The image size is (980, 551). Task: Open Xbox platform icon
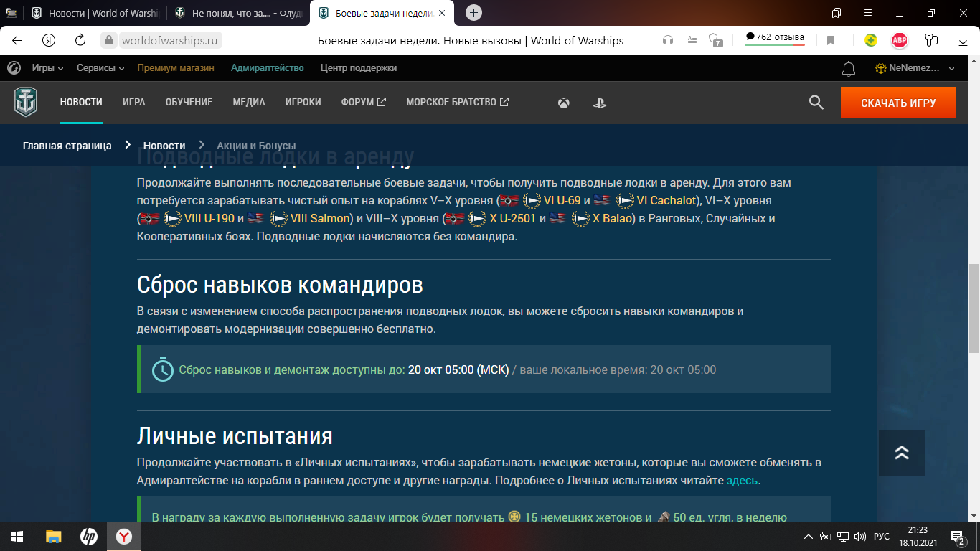564,103
